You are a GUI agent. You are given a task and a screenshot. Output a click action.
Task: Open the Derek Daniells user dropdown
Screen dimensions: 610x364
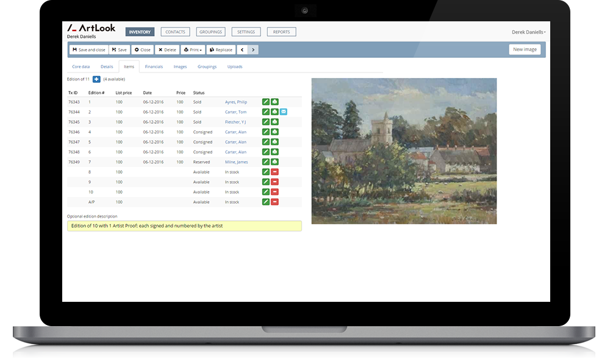tap(528, 32)
